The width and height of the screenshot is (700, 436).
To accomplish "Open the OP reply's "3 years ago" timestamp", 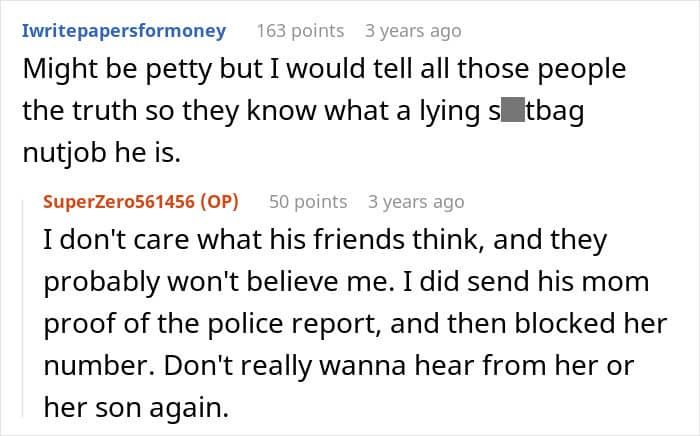I will tap(416, 201).
